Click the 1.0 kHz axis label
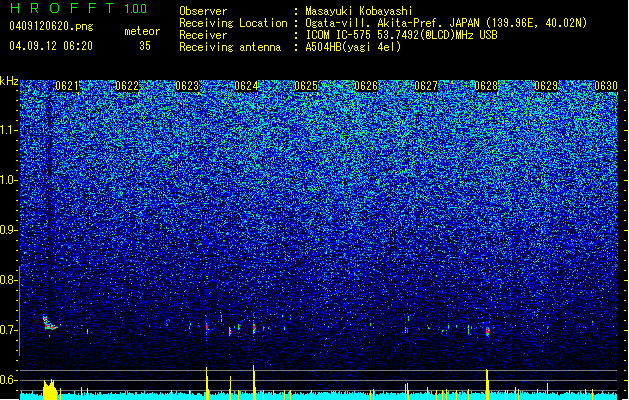This screenshot has height=400, width=629. (9, 180)
